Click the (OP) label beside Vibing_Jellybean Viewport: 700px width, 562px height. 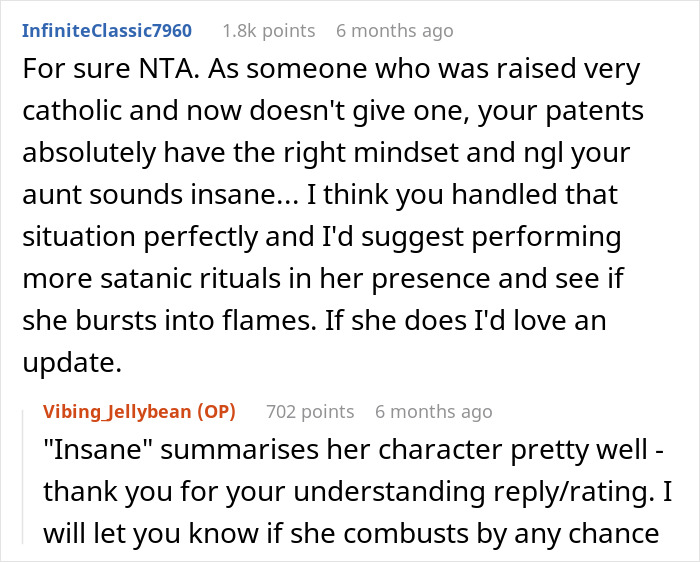click(x=220, y=411)
